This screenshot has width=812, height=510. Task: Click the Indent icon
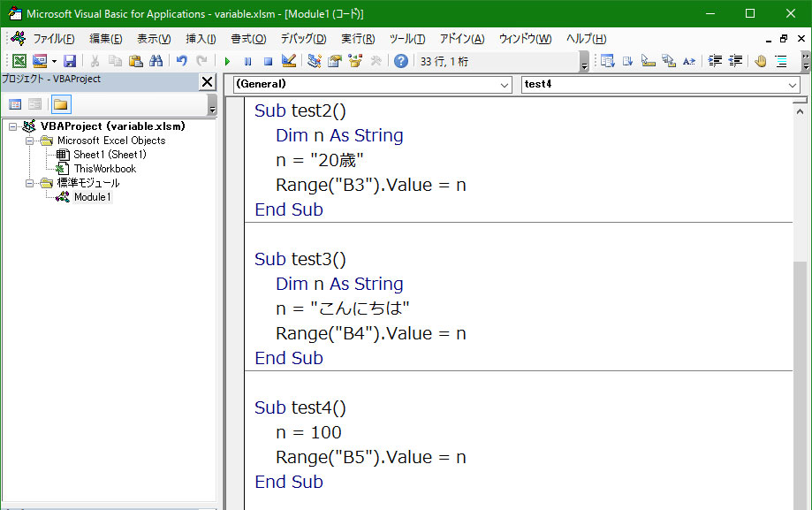pyautogui.click(x=715, y=61)
